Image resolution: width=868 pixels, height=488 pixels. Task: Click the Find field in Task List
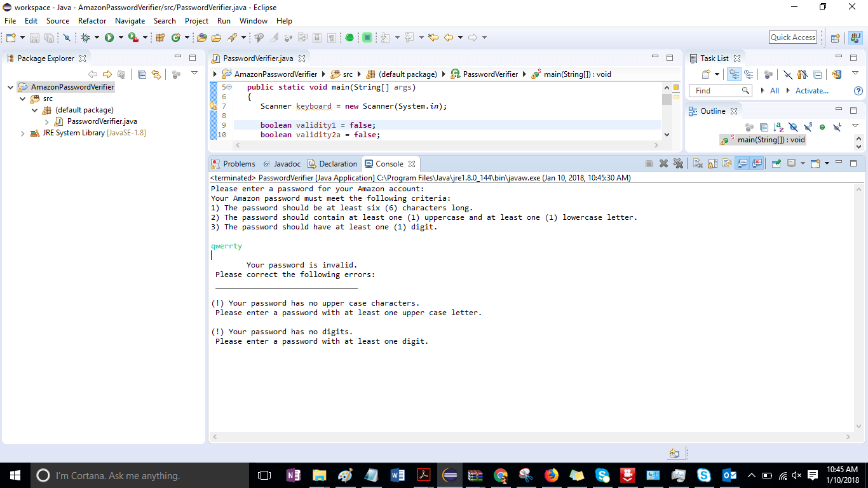(719, 91)
